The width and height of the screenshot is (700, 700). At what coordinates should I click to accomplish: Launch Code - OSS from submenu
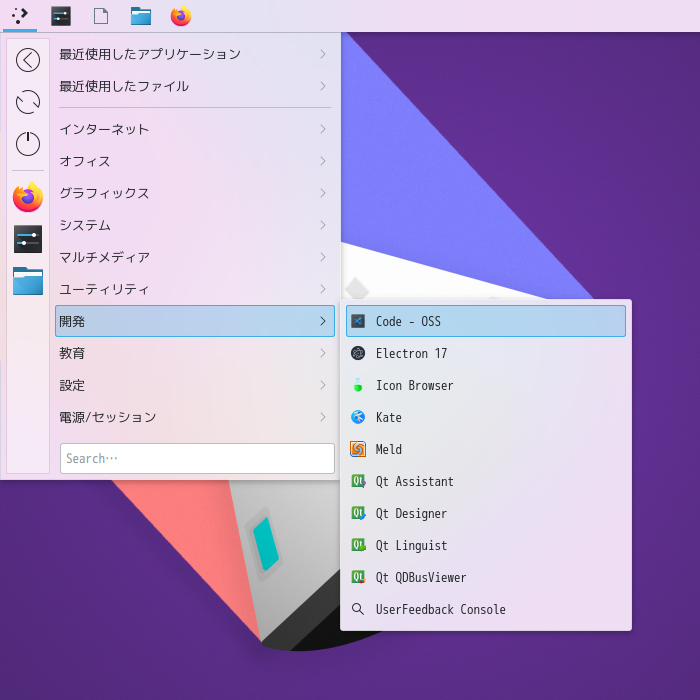pos(486,321)
